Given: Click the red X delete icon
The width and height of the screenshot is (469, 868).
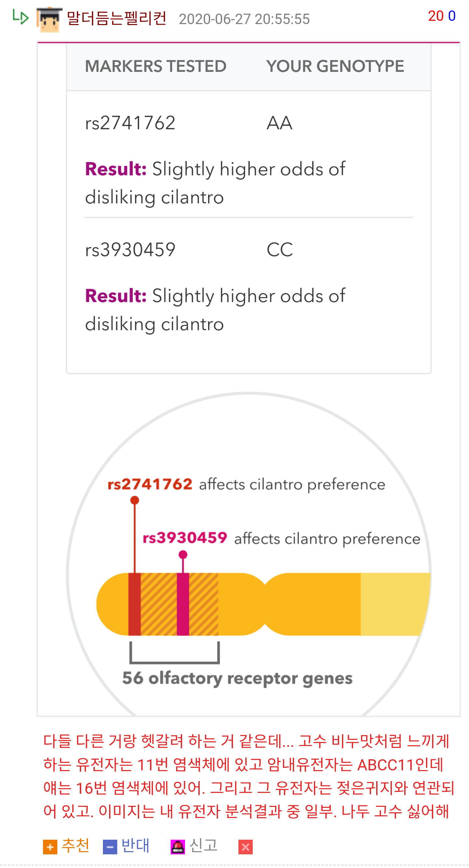Looking at the screenshot, I should (x=245, y=847).
